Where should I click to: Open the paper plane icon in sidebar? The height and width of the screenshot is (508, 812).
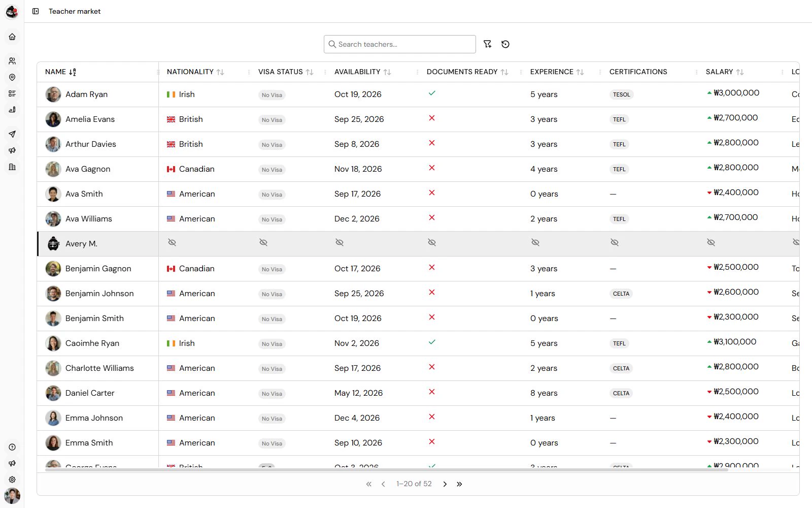pyautogui.click(x=12, y=134)
